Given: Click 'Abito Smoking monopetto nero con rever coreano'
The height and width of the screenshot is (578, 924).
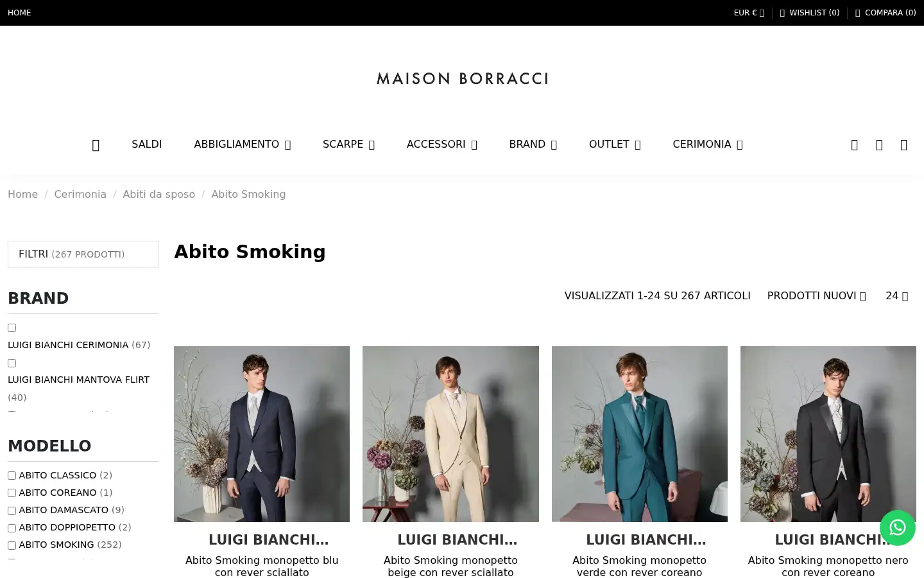Looking at the screenshot, I should click(828, 566).
